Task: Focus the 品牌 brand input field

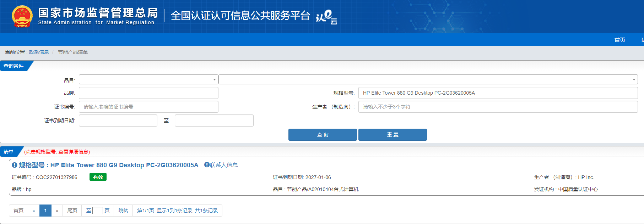Action: (x=148, y=93)
